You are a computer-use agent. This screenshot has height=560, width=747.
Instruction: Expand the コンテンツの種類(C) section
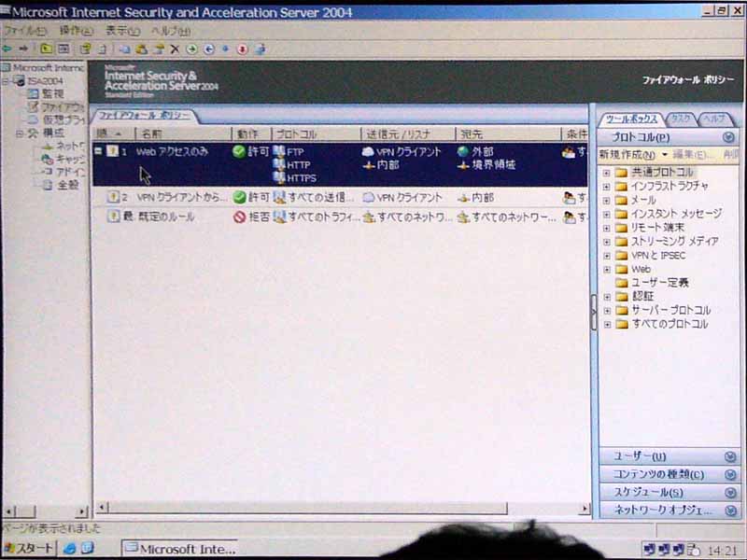click(x=730, y=474)
